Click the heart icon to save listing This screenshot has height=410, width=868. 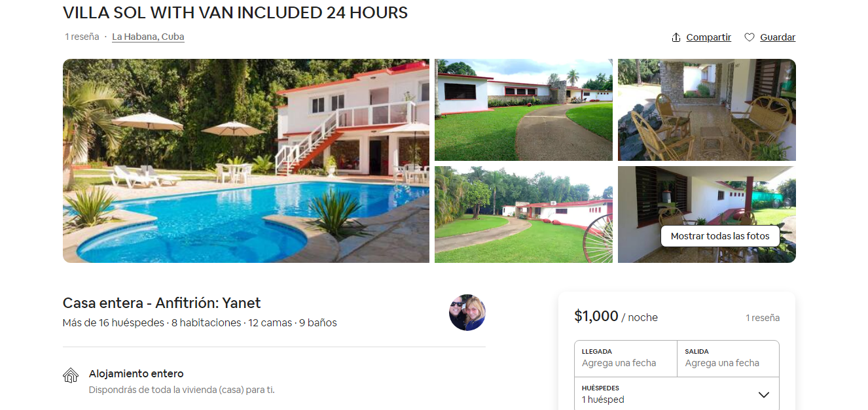(750, 37)
